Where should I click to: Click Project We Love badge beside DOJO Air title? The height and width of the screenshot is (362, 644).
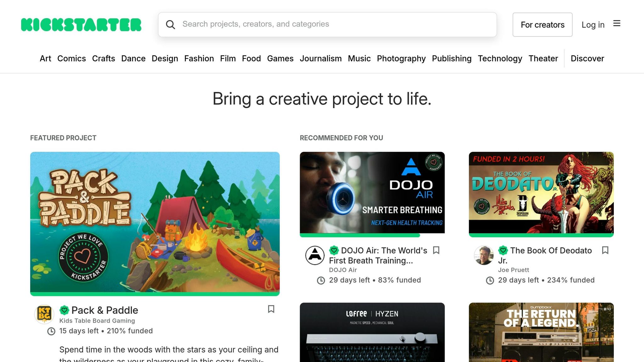334,250
